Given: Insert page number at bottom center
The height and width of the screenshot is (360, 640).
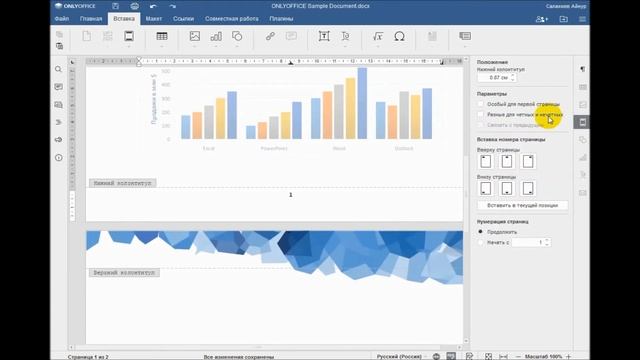Looking at the screenshot, I should click(507, 189).
